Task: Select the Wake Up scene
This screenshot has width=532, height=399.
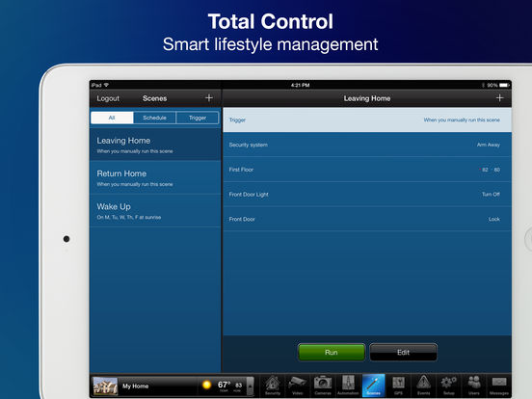Action: tap(155, 211)
